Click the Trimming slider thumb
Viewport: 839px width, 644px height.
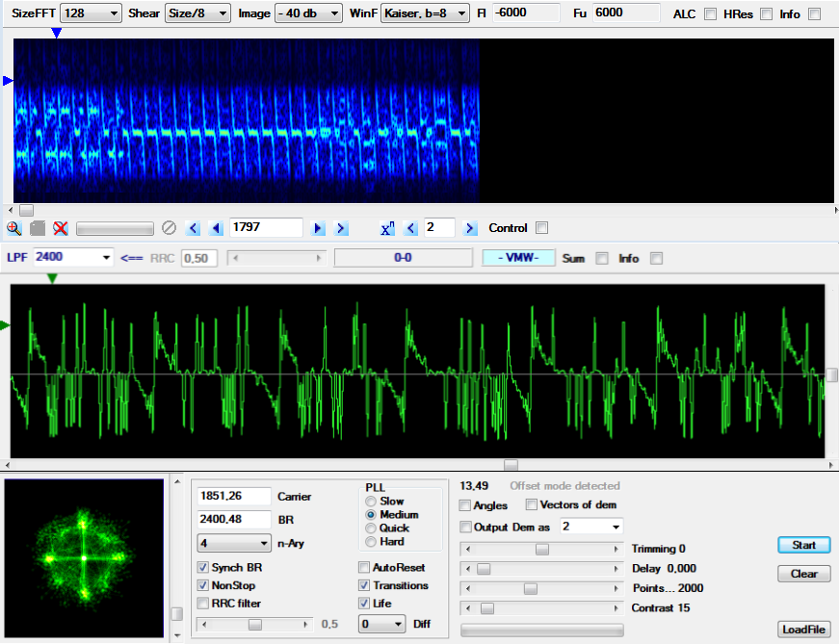(542, 550)
